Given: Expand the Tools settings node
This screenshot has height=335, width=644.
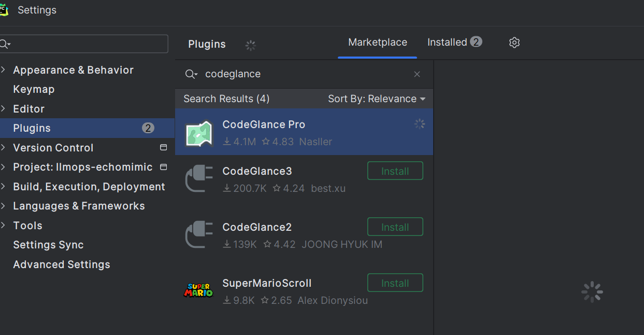Looking at the screenshot, I should click(3, 226).
